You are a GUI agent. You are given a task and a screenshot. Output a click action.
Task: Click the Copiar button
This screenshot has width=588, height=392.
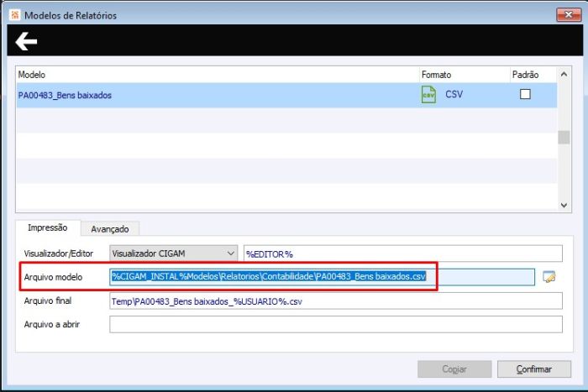click(x=454, y=369)
